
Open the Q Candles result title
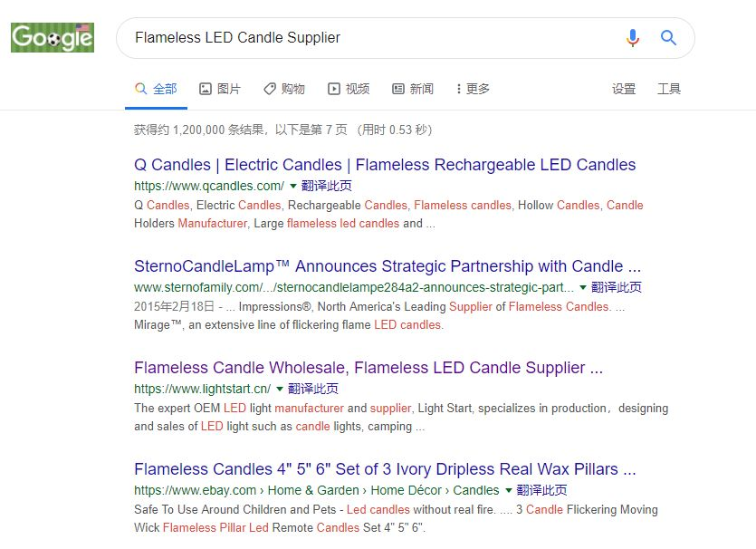(385, 165)
